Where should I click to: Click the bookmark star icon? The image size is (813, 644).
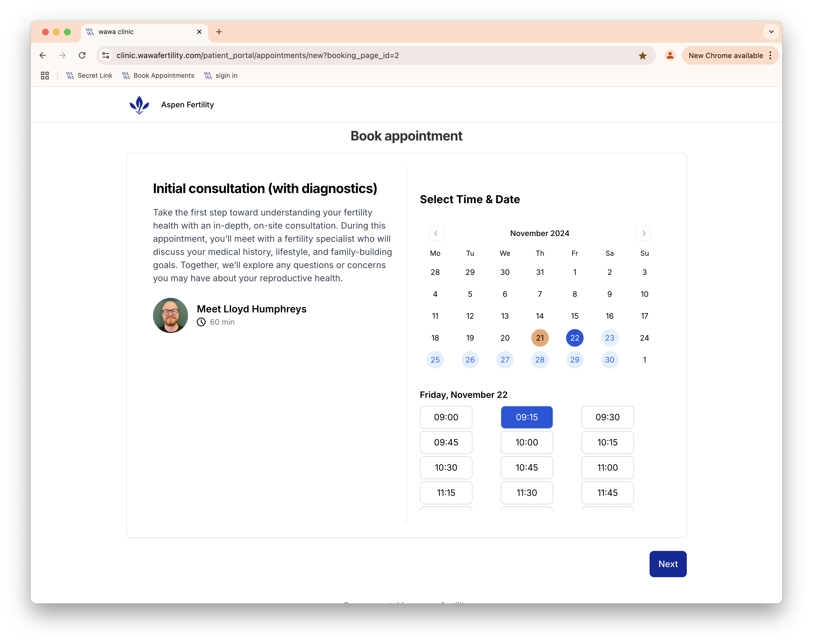(643, 56)
